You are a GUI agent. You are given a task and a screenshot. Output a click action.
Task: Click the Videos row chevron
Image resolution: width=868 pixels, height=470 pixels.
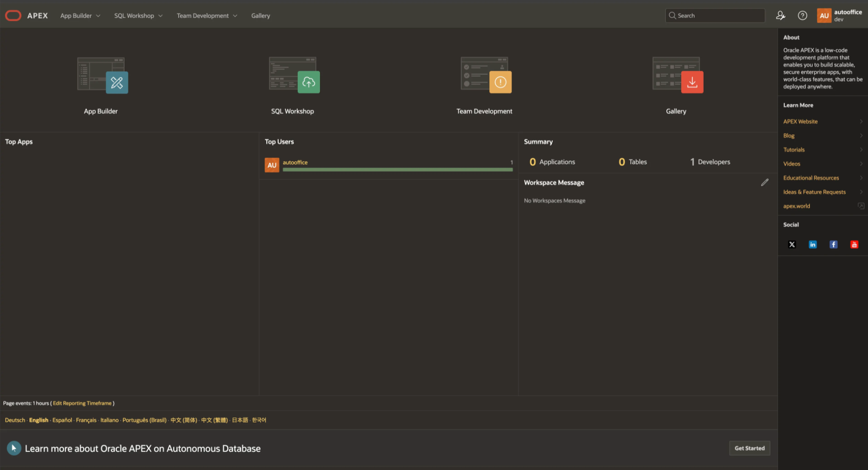coord(861,164)
